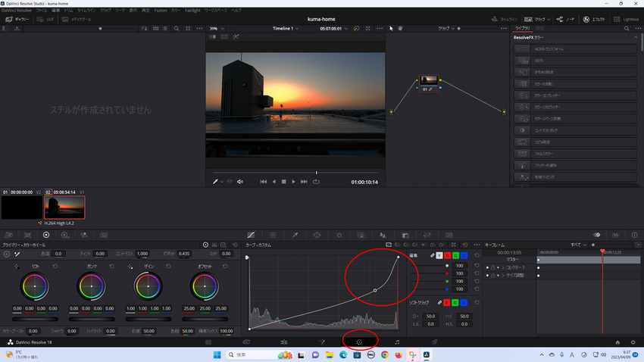Open the viewer zoom 39% dropdown

(x=217, y=29)
